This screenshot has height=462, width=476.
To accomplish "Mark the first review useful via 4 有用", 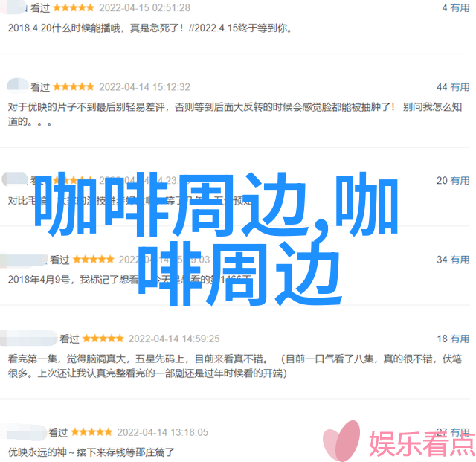I will [x=456, y=8].
